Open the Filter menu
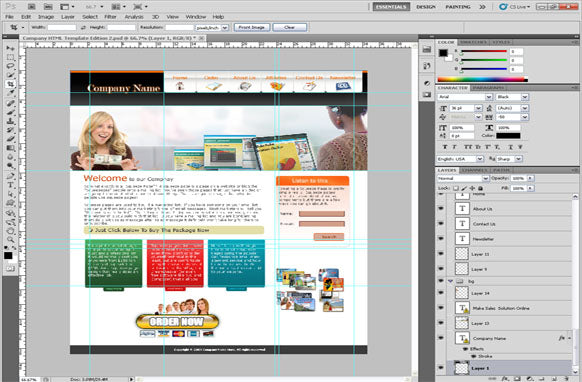The image size is (582, 382). (x=110, y=17)
